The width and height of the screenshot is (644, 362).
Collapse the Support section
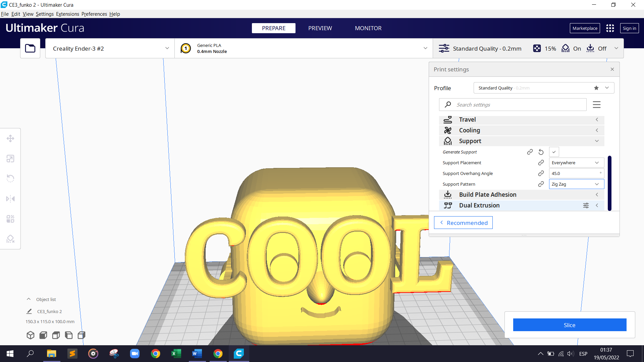pyautogui.click(x=597, y=141)
